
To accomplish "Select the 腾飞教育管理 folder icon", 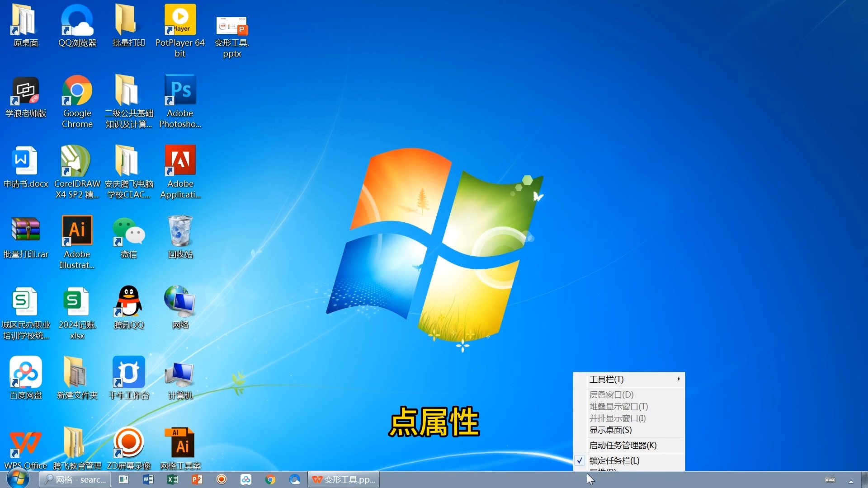I will pyautogui.click(x=77, y=449).
